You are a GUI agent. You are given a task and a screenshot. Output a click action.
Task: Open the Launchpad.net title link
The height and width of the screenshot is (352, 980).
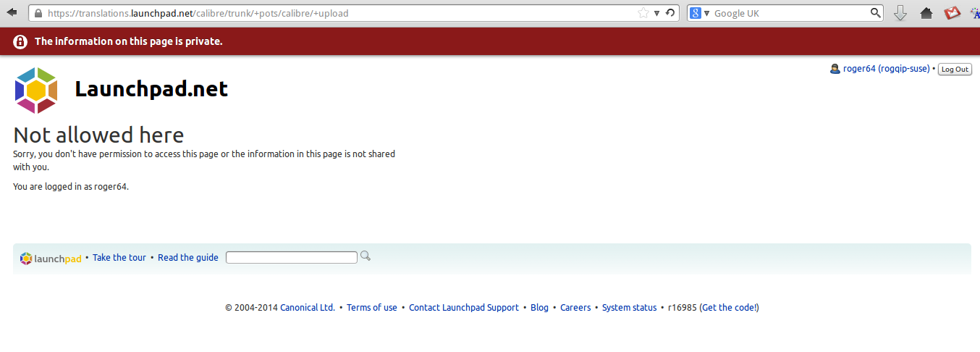(151, 89)
